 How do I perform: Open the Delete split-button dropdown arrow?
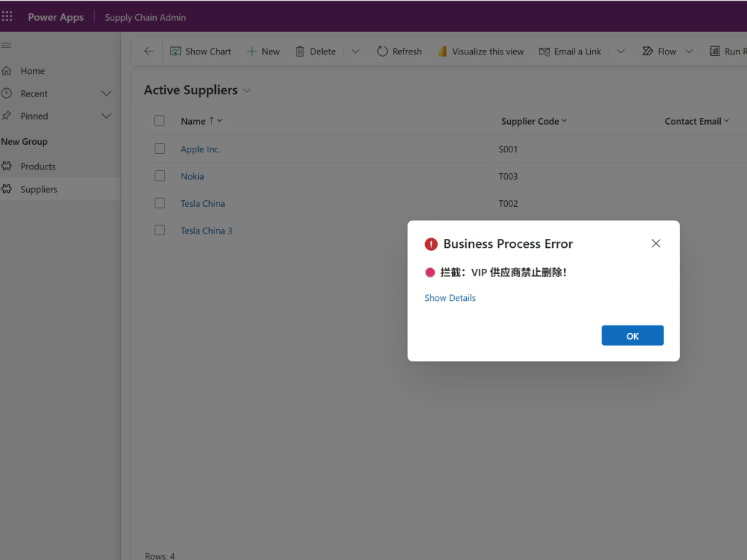(x=356, y=52)
